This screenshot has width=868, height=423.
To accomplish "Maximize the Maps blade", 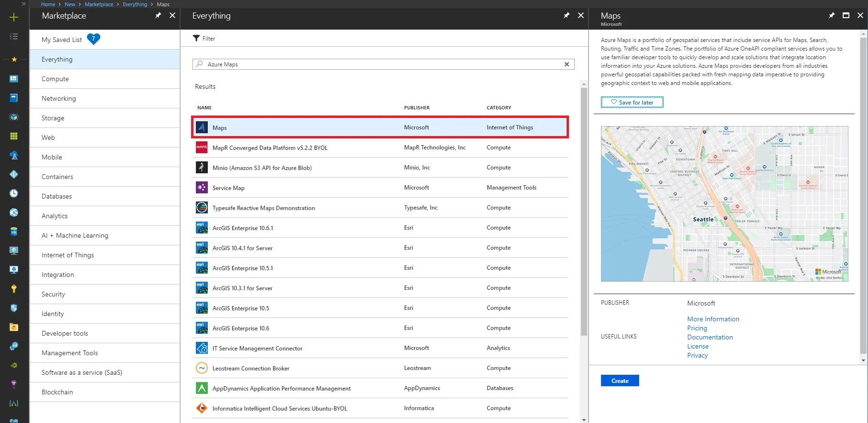I will [846, 15].
